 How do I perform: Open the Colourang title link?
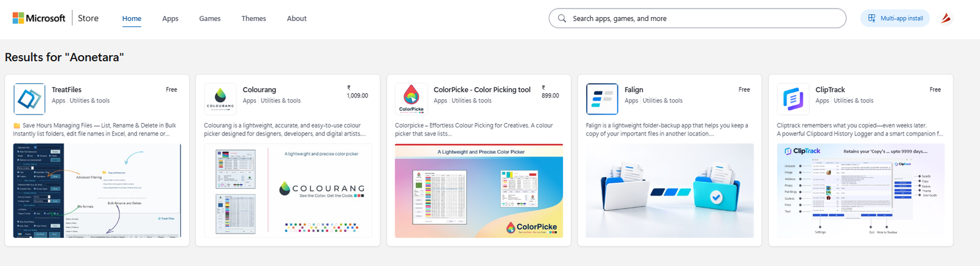click(259, 89)
